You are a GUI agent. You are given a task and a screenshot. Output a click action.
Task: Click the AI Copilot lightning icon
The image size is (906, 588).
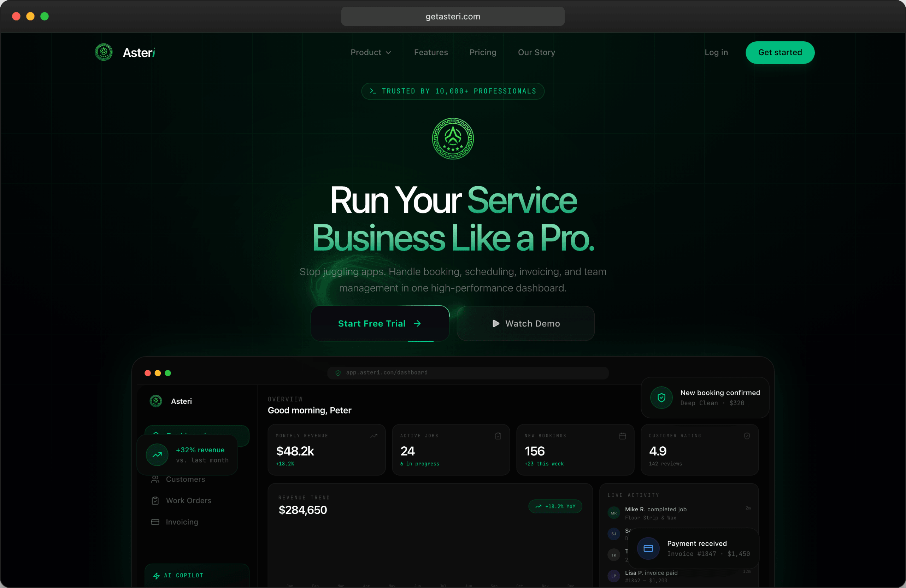click(156, 576)
